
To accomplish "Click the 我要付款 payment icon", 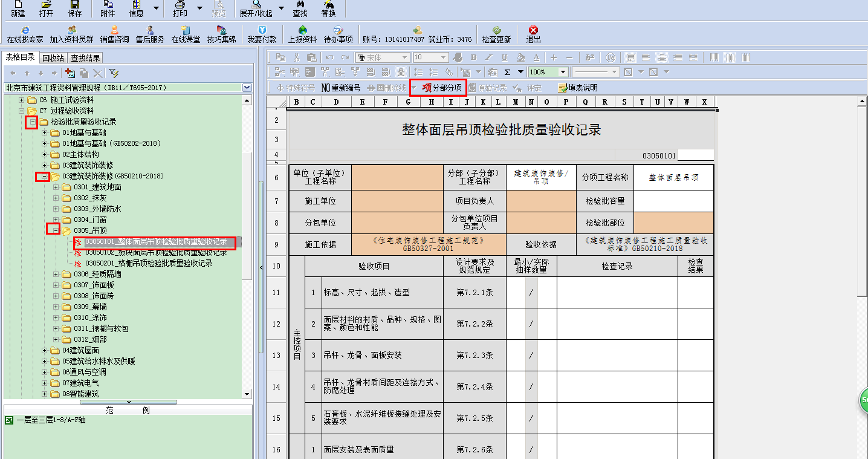I will (x=262, y=30).
